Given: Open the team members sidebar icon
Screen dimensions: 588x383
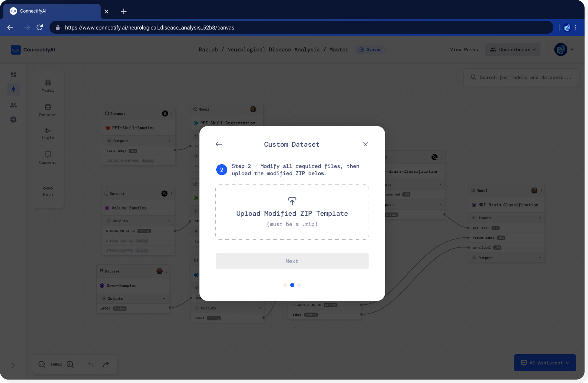Looking at the screenshot, I should tap(13, 105).
